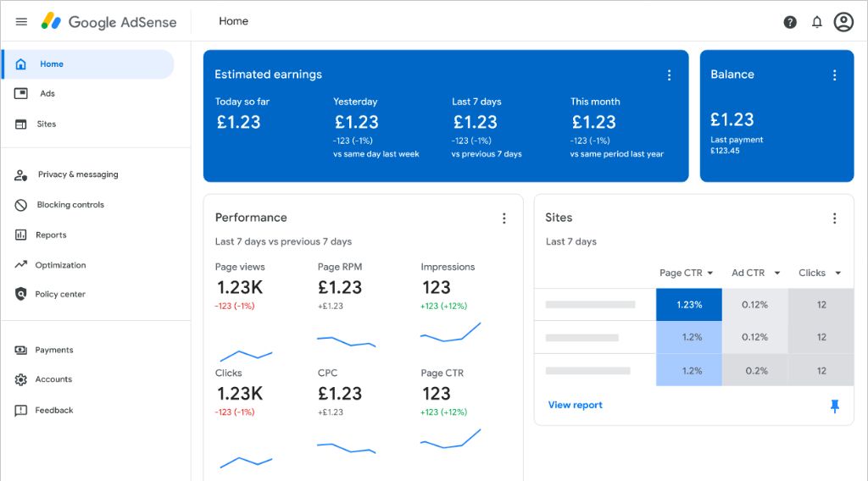Open Performance card three-dot menu
Screen dimensions: 868x481
[x=504, y=218]
